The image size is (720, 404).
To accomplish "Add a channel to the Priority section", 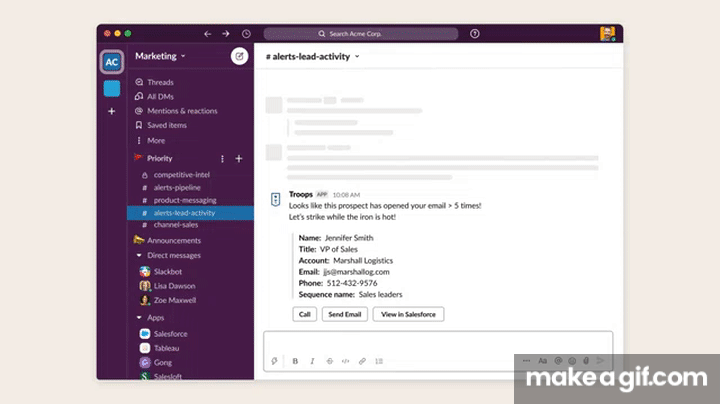I will (238, 158).
